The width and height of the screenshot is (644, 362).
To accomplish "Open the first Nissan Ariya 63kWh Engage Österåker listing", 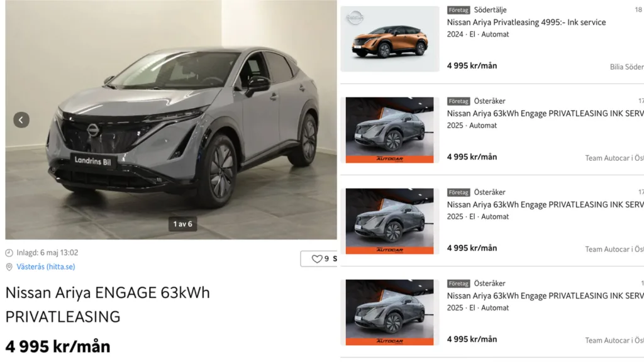I will click(545, 114).
